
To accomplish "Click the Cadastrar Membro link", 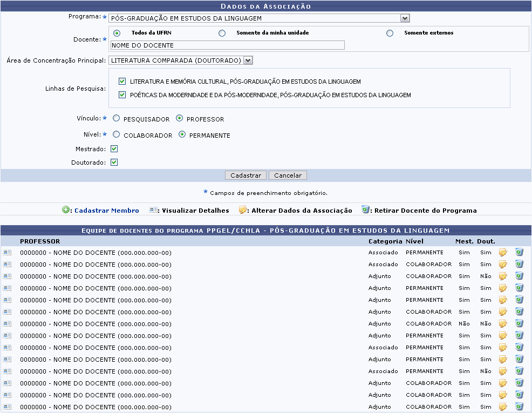I will point(106,211).
